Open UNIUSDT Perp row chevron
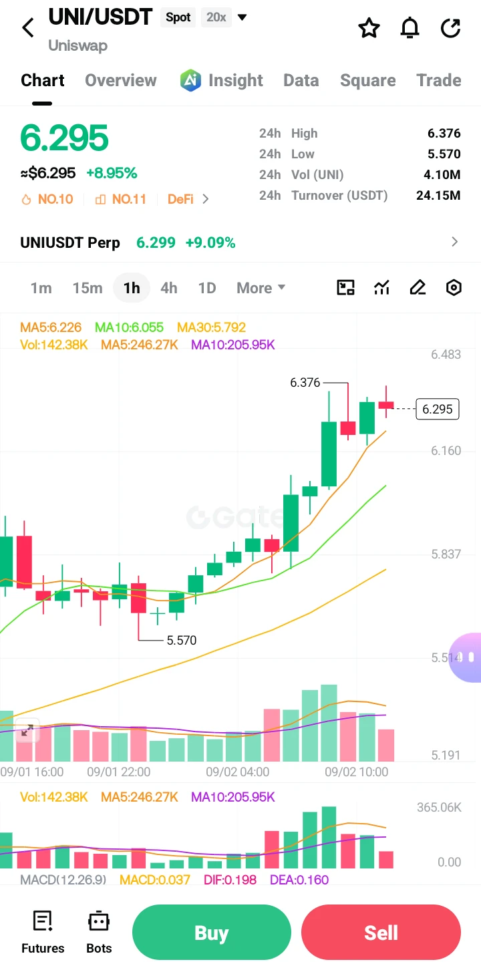Screen dimensions: 481x980 coord(455,242)
